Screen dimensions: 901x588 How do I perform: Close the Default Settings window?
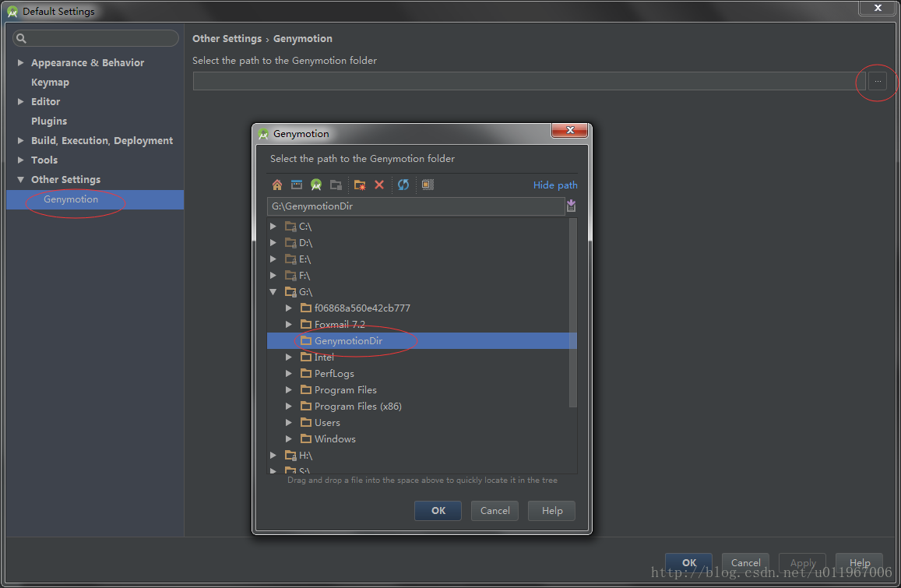(x=878, y=8)
